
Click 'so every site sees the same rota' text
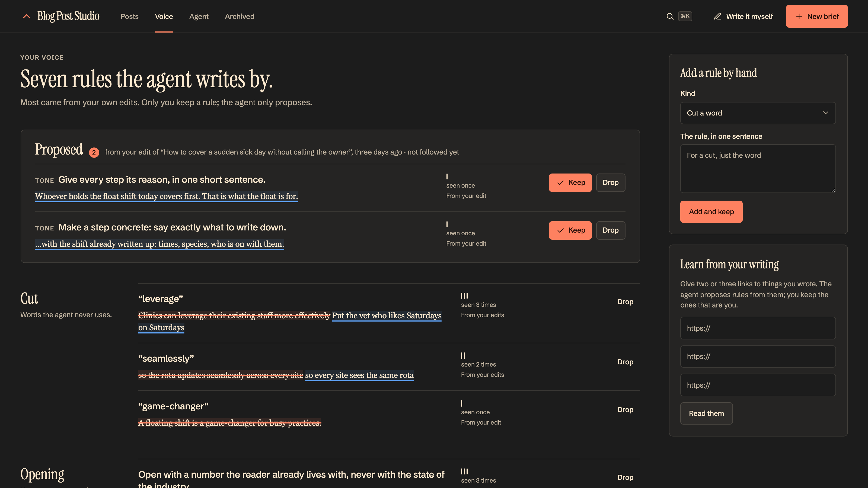pyautogui.click(x=359, y=375)
